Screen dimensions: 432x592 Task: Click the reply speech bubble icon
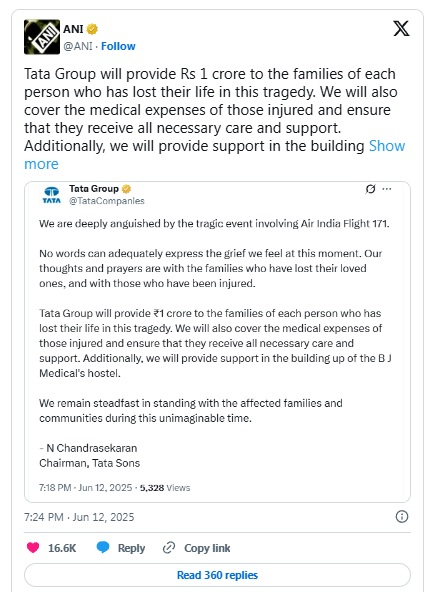[103, 547]
